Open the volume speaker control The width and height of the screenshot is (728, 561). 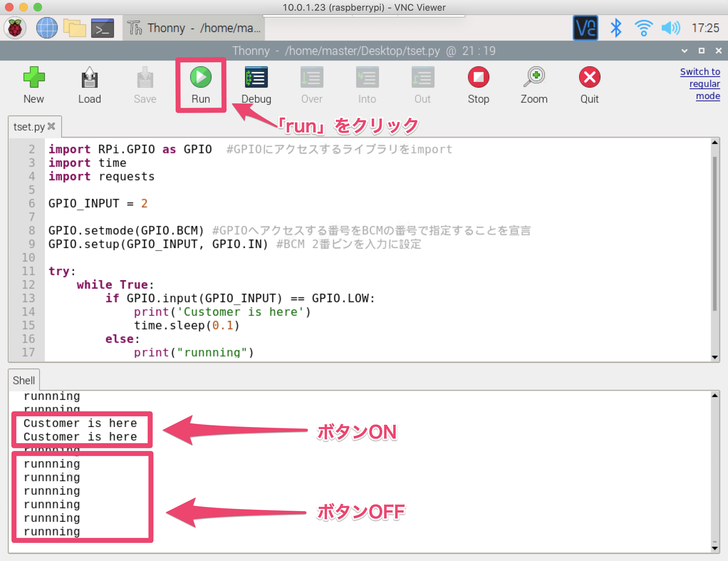point(670,28)
